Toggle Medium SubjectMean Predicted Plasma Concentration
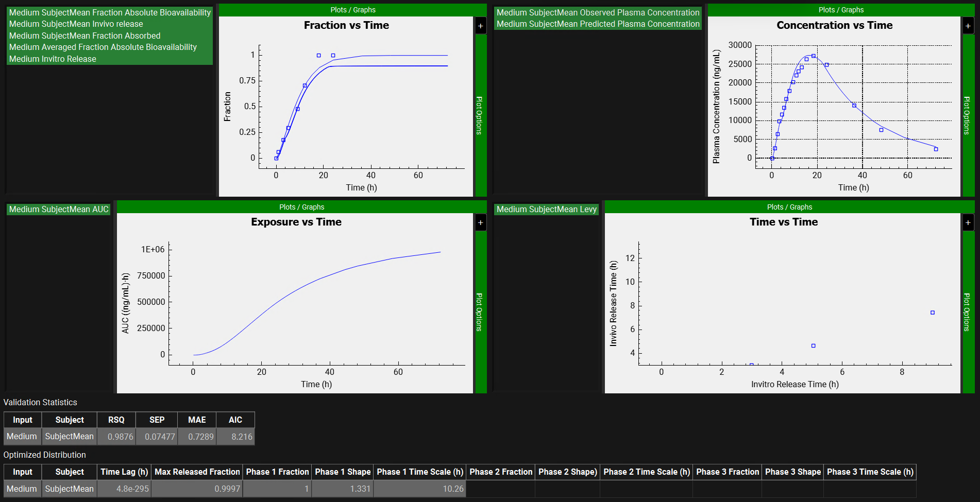 pyautogui.click(x=598, y=24)
